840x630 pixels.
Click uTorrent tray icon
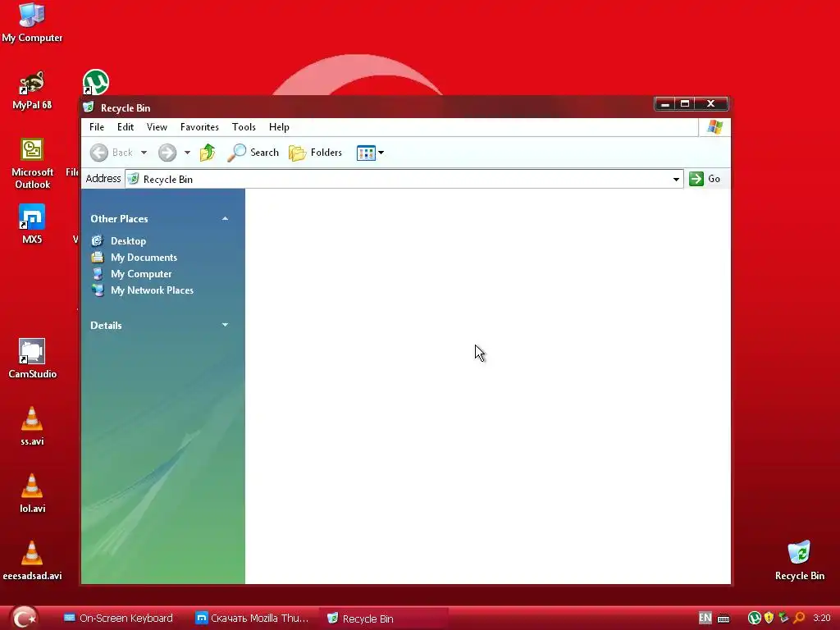tap(755, 619)
